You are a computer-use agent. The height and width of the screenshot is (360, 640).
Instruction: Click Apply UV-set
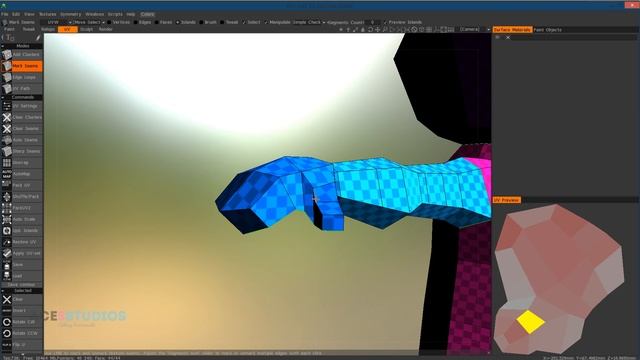pyautogui.click(x=22, y=253)
